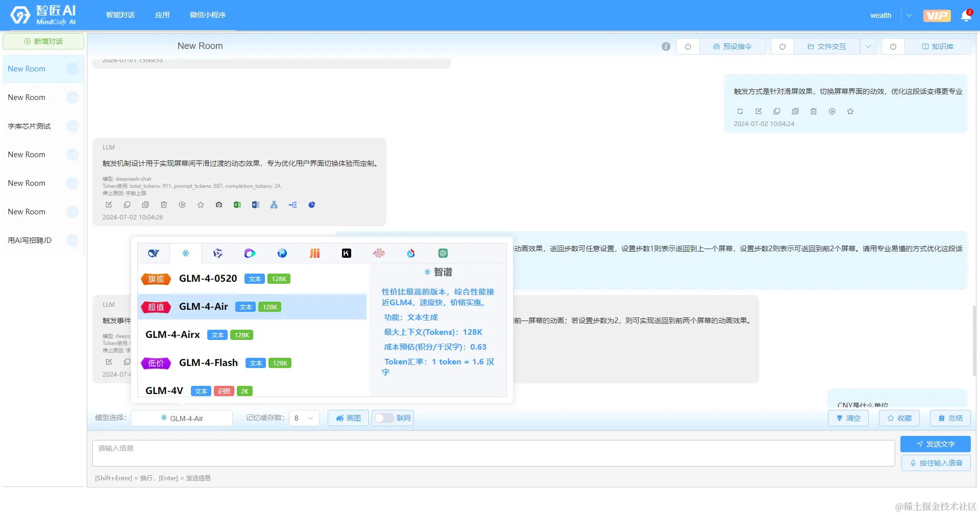This screenshot has height=515, width=980.
Task: Expand the 文件交互 chevron dropdown
Action: [868, 46]
